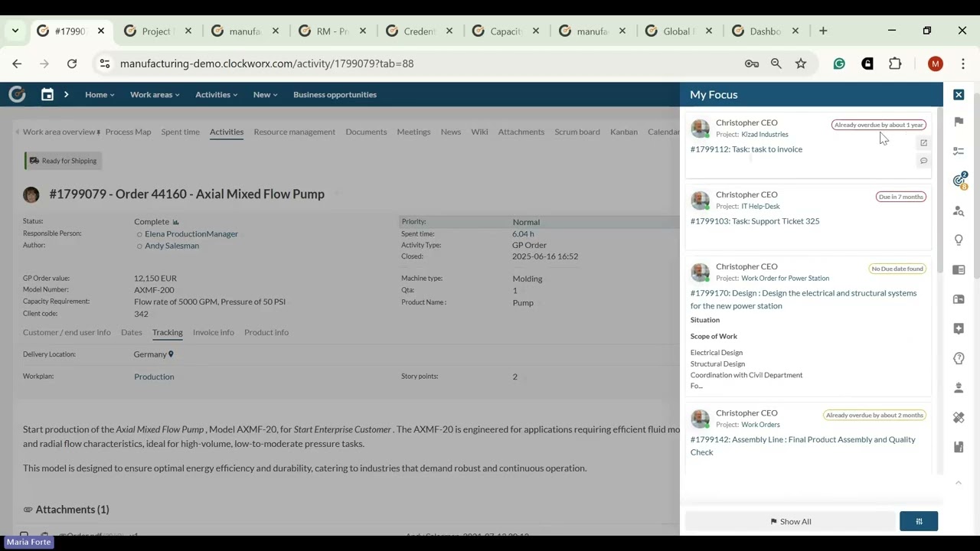Open the help question mark icon
Screen dimensions: 980x551
[959, 358]
